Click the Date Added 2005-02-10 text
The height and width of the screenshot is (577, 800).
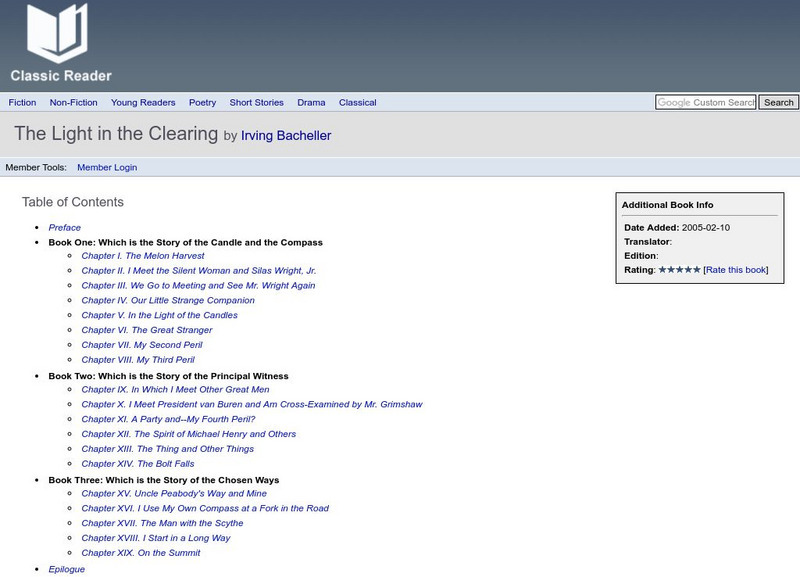(677, 228)
